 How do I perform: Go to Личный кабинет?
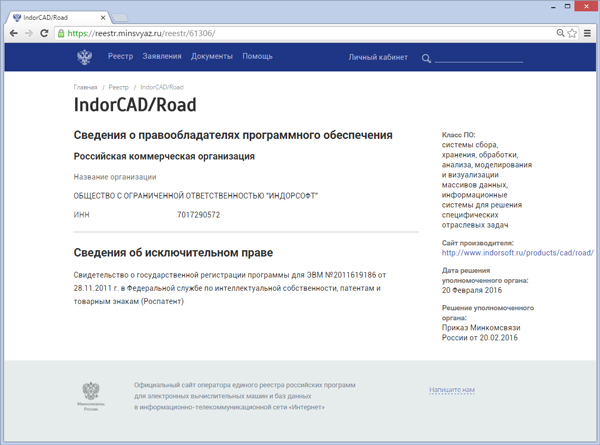(x=378, y=57)
